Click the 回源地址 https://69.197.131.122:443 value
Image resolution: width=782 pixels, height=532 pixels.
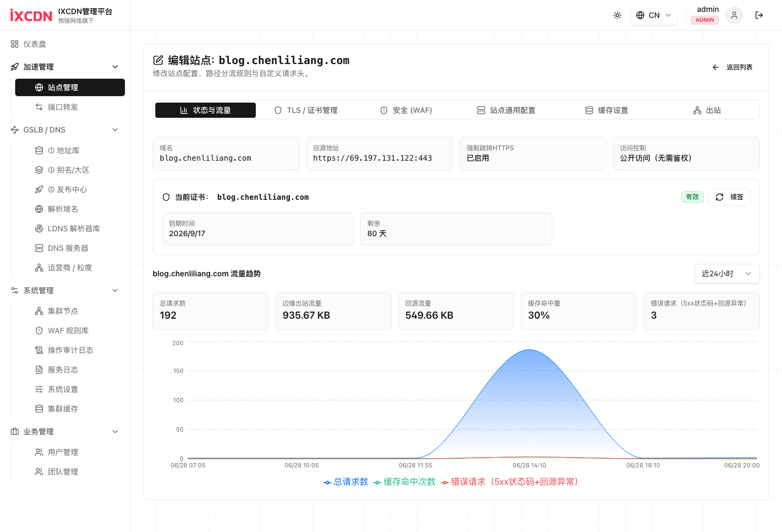pyautogui.click(x=373, y=159)
